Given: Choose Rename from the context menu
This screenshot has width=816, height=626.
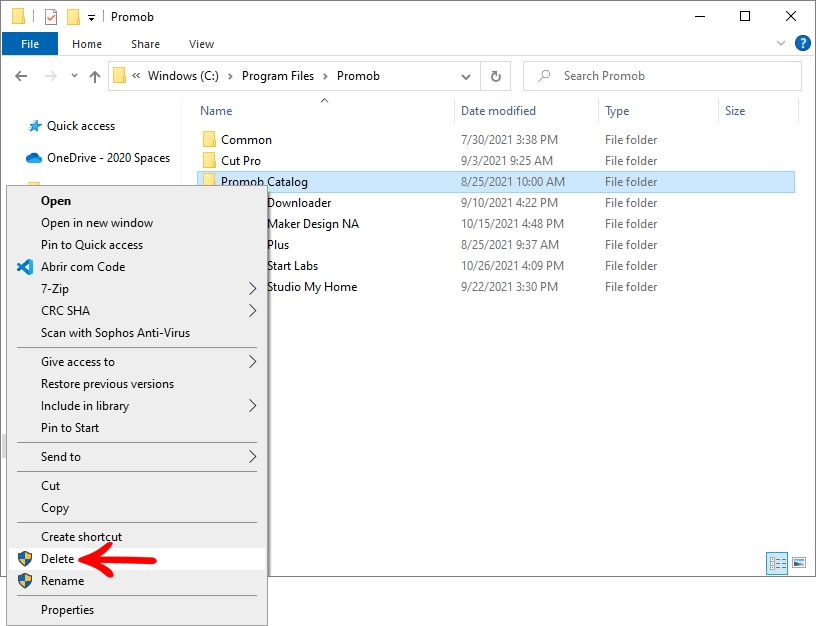Looking at the screenshot, I should tap(137, 581).
